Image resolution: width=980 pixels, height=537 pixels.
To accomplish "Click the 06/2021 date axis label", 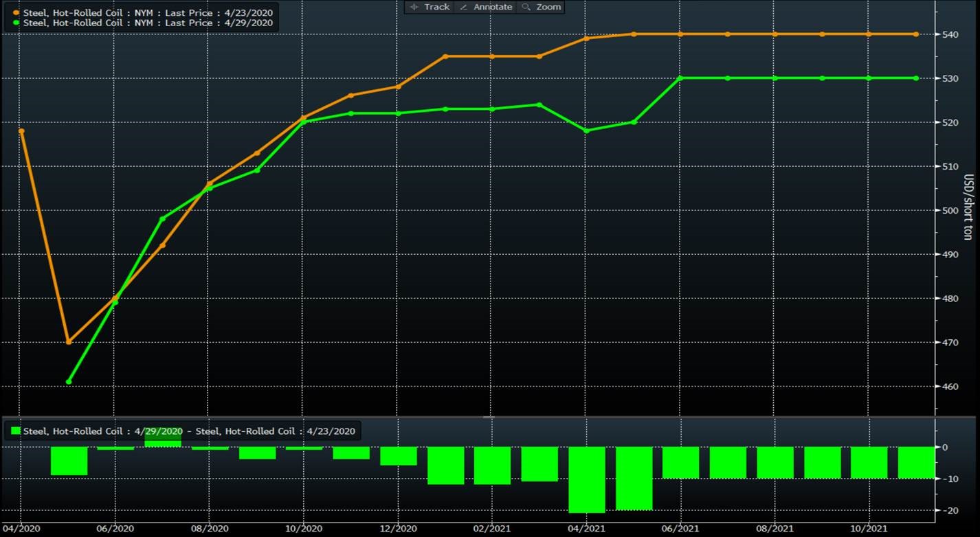I will (680, 528).
